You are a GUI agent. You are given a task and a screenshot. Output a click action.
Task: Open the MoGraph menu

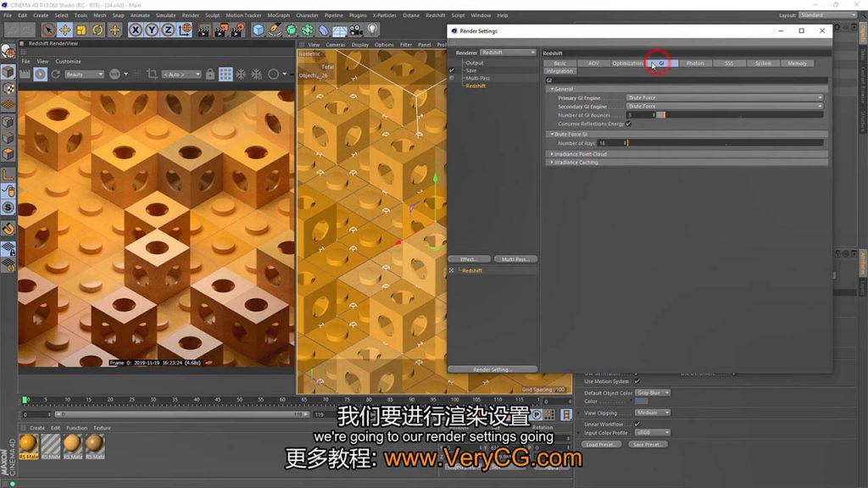278,15
